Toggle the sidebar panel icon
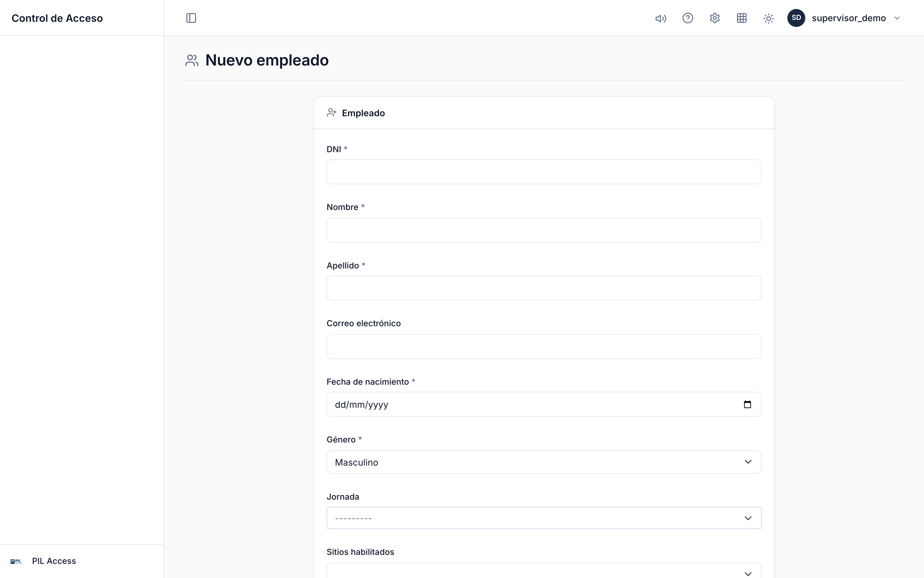This screenshot has height=578, width=924. click(x=191, y=18)
